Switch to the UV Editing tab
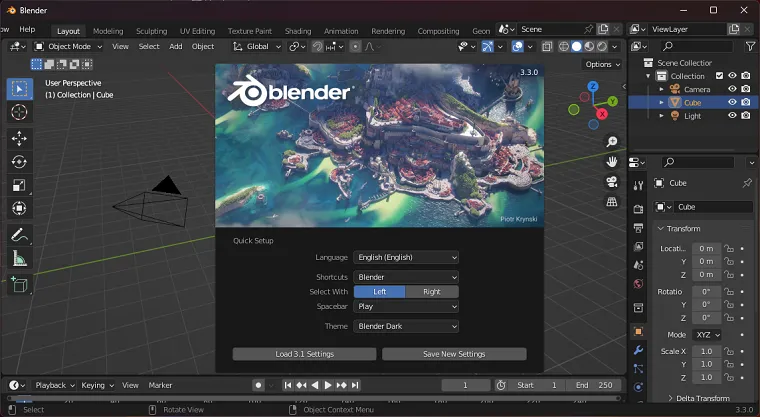This screenshot has width=760, height=417. (197, 31)
